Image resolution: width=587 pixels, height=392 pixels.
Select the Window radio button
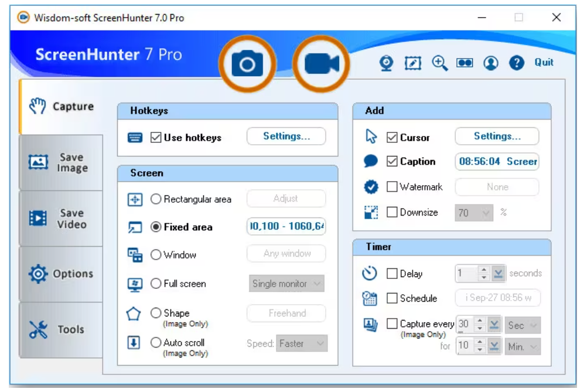click(156, 254)
